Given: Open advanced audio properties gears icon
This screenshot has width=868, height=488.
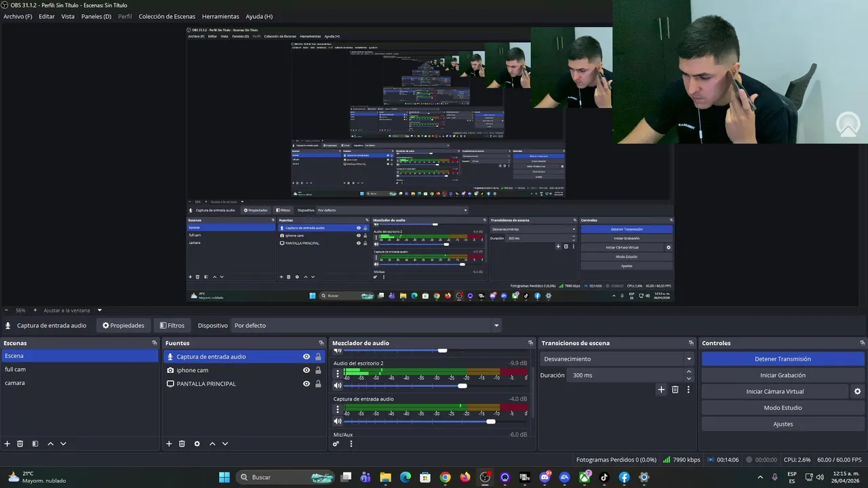Looking at the screenshot, I should coord(336,444).
